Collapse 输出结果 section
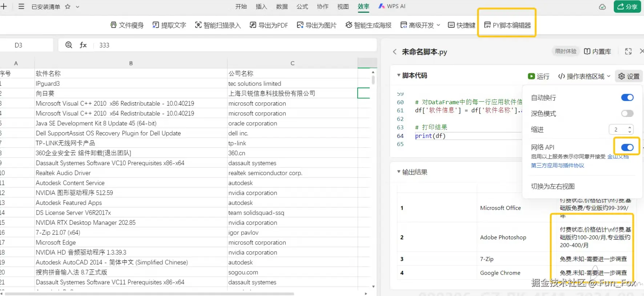The width and height of the screenshot is (644, 296). (399, 171)
